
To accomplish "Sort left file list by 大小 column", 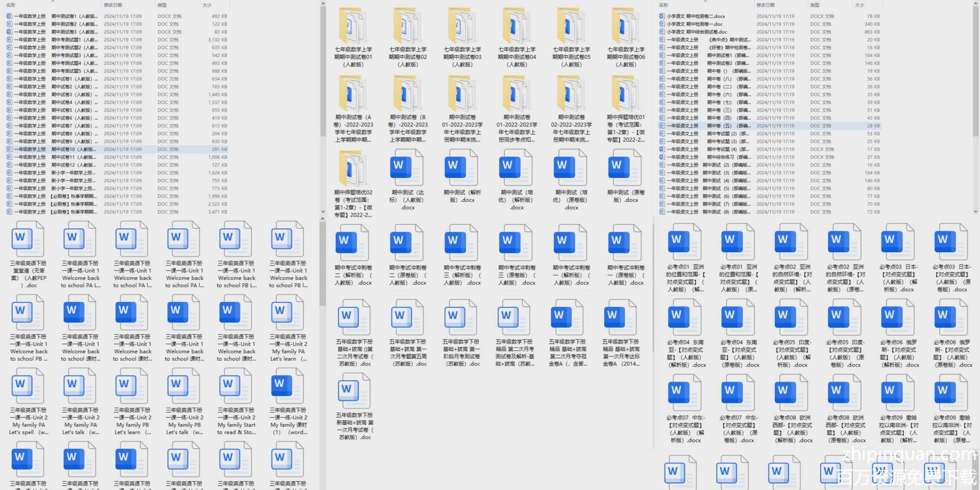I will click(207, 5).
